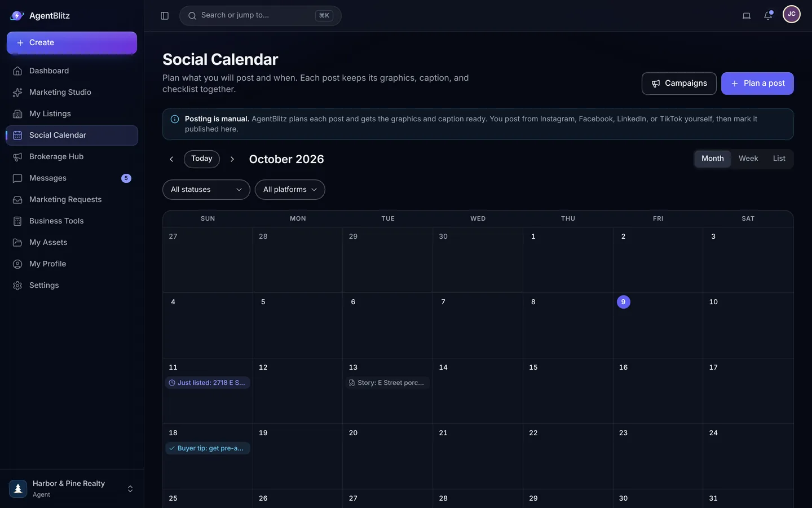This screenshot has height=508, width=812.
Task: Open the Just listed: 2718 E S... post
Action: pos(208,383)
